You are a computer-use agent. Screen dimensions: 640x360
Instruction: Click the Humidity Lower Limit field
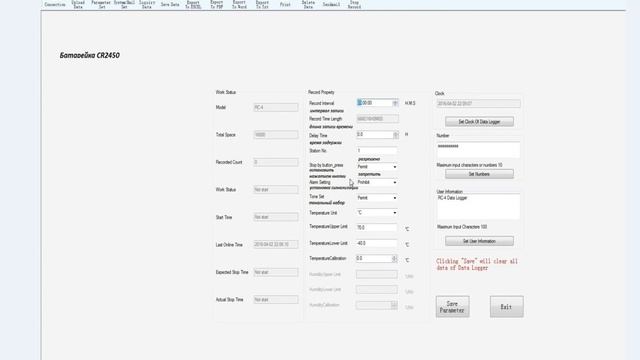376,290
